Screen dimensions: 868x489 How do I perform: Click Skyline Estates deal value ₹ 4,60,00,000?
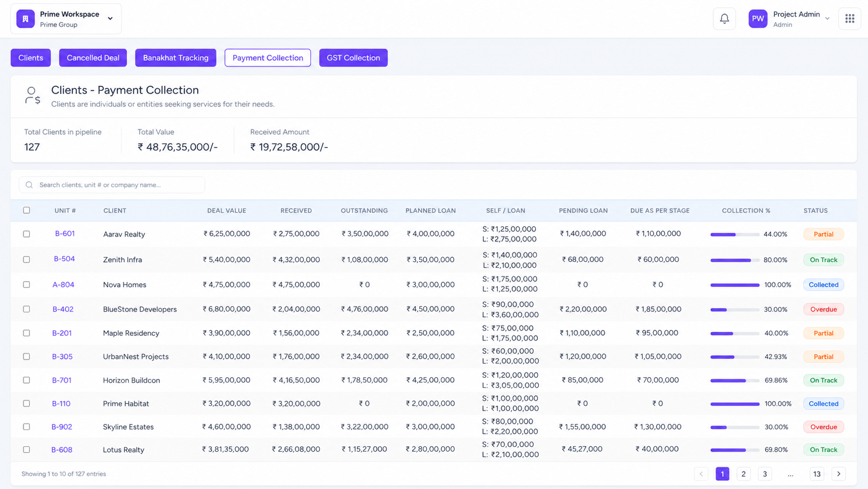(226, 427)
